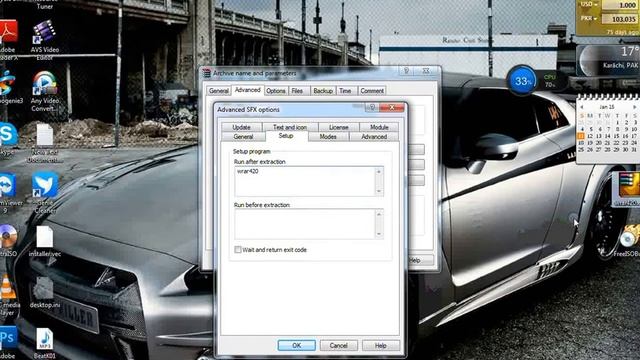Open USD currency dropdown in currency gadget

coord(589,4)
